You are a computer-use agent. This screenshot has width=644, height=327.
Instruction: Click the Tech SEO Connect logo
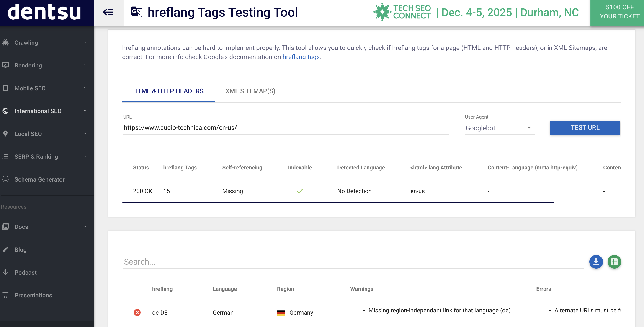(x=402, y=12)
